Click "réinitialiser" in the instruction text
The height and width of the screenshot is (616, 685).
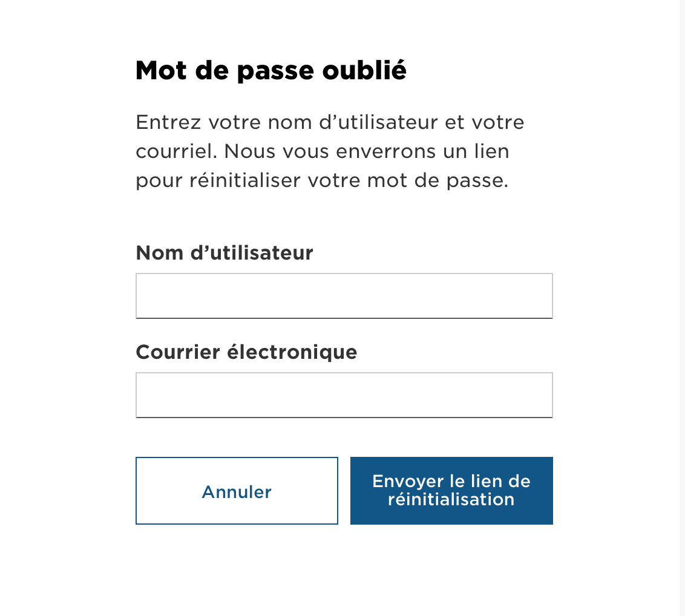tap(245, 180)
